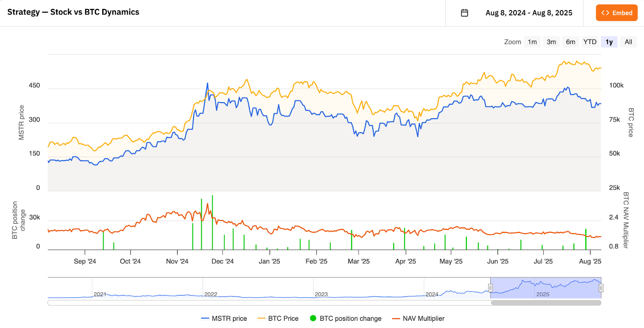Toggle the NAV Multiplier legend series
The width and height of the screenshot is (644, 328).
(x=418, y=318)
